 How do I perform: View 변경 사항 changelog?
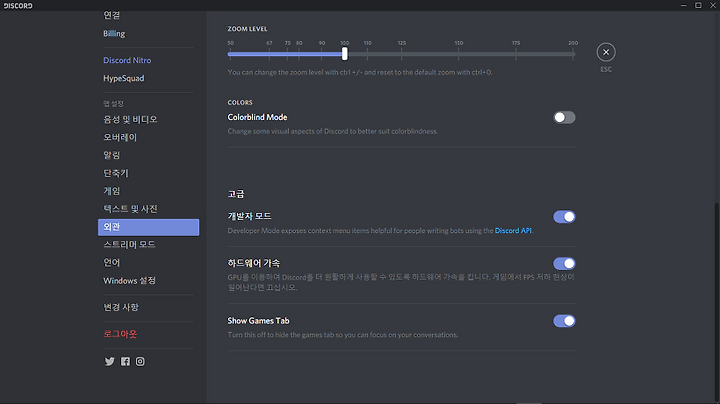pyautogui.click(x=148, y=307)
